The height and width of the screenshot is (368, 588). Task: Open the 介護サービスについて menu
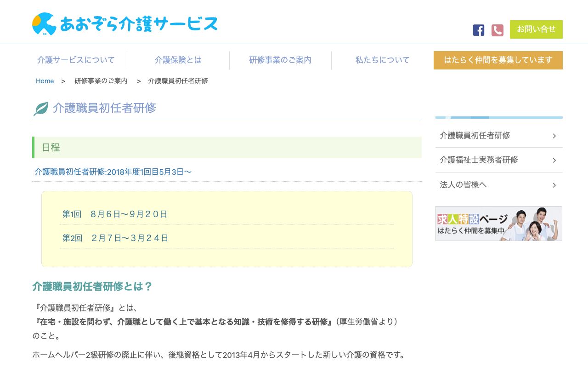pos(75,60)
